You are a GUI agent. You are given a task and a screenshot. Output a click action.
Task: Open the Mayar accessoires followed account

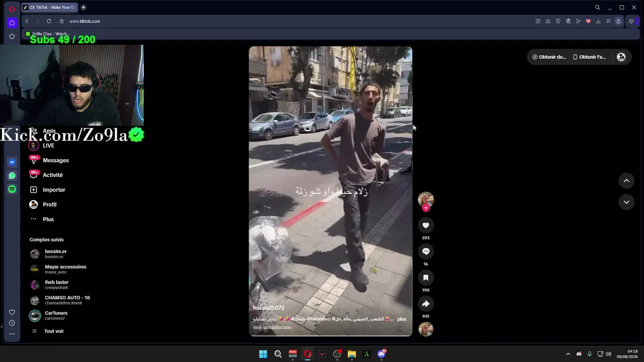[x=58, y=269]
